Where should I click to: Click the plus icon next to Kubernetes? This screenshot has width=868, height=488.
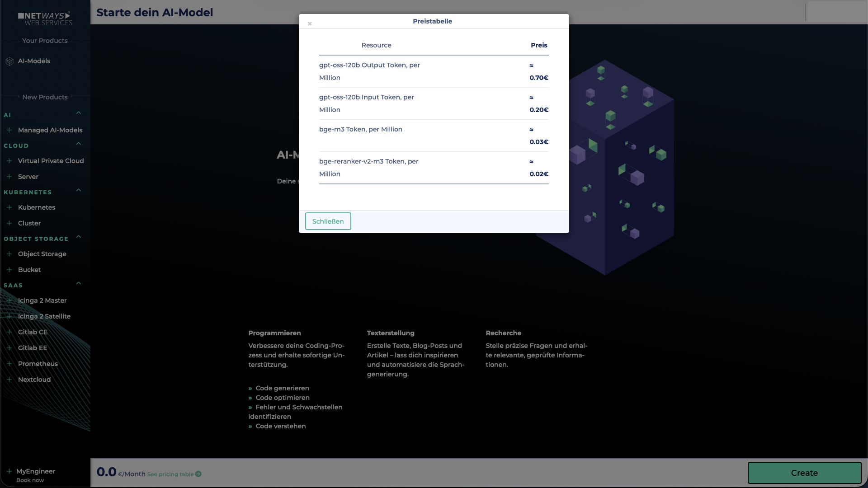pyautogui.click(x=9, y=207)
